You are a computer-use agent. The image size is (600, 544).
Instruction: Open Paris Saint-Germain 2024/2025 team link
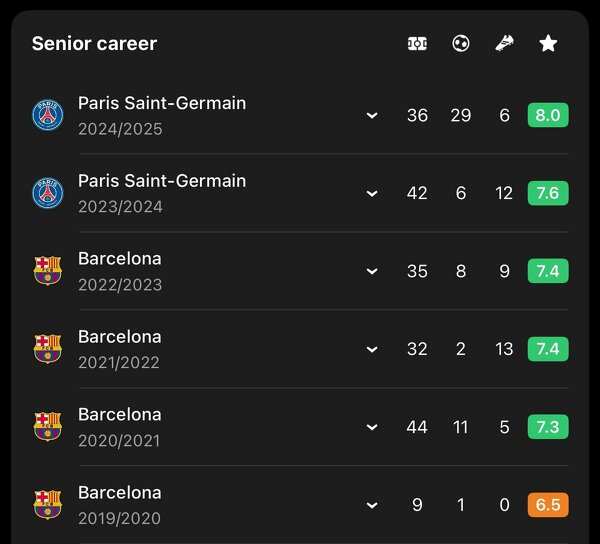tap(162, 103)
